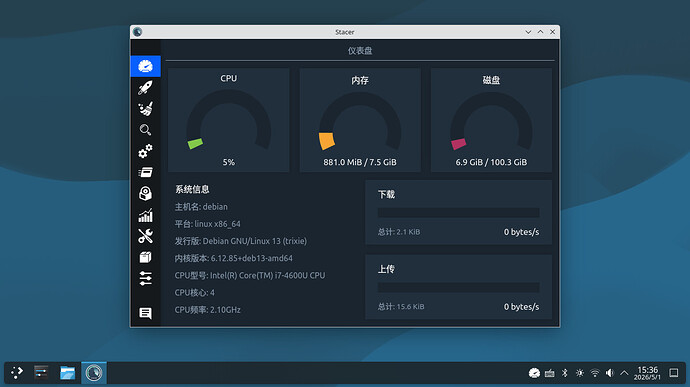This screenshot has width=690, height=387.
Task: Click the 发行版 Debian GNU/Linux 13 line
Action: click(x=241, y=241)
